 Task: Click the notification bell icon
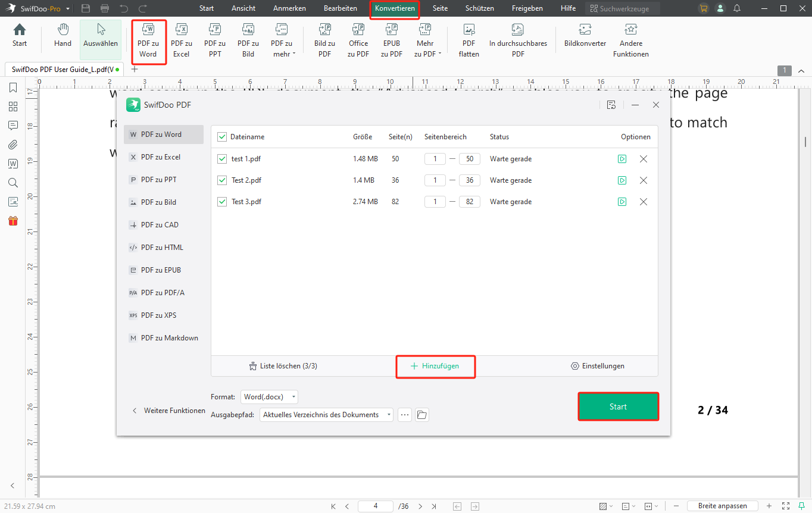(x=737, y=8)
